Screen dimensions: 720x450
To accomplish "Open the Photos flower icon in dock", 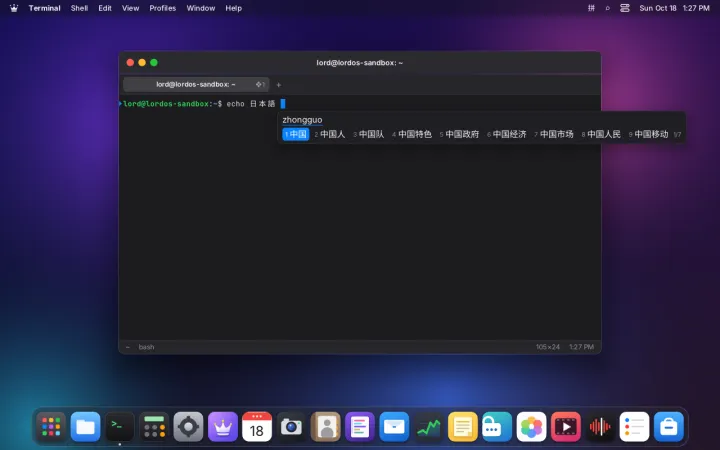I will [531, 427].
